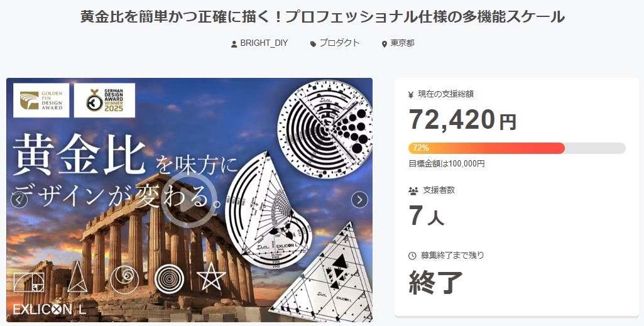Click the EXLICON L logo
Image resolution: width=644 pixels, height=326 pixels.
click(x=50, y=309)
